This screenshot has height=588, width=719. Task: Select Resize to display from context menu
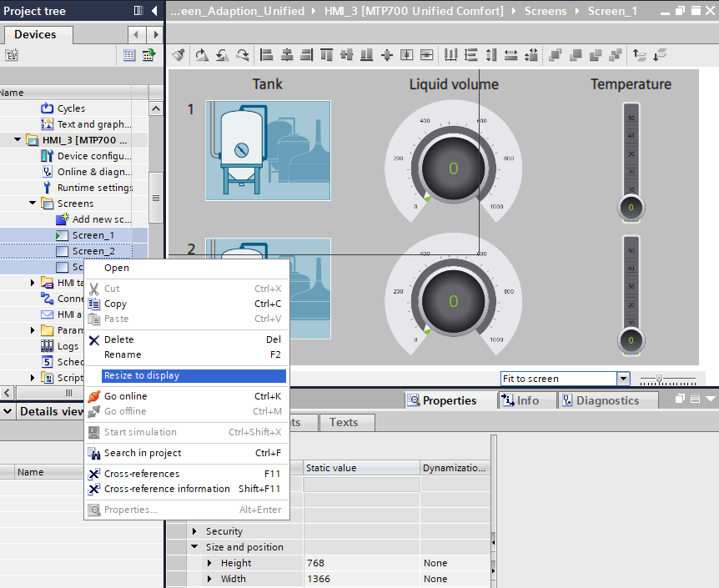coord(142,376)
